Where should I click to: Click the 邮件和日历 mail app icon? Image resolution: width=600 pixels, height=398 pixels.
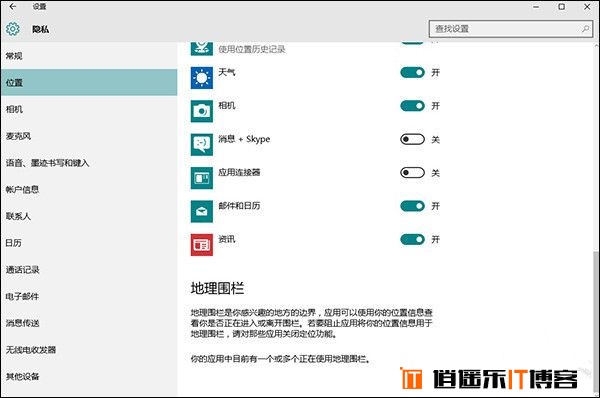pos(202,211)
